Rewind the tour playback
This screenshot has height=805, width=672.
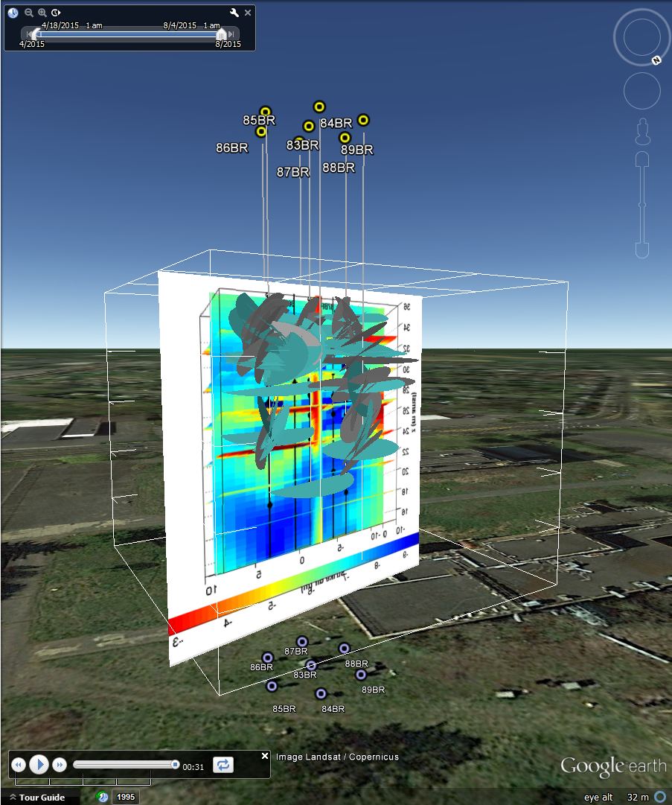19,765
